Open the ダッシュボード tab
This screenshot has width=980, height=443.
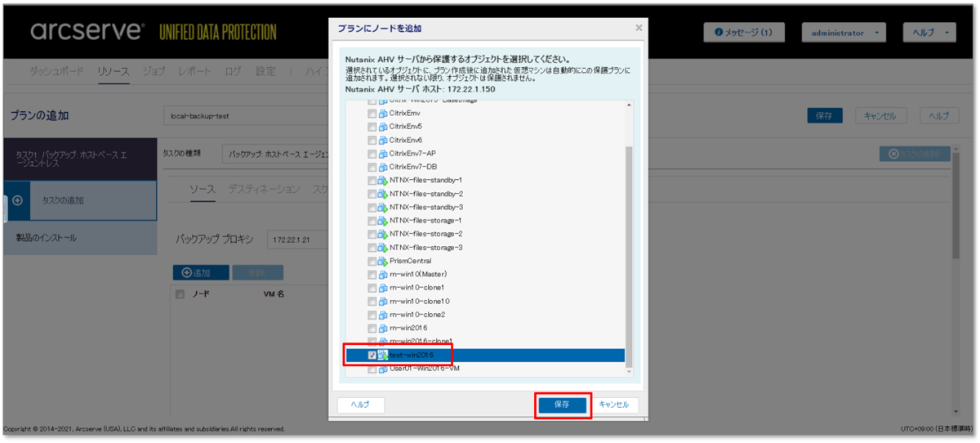tap(56, 71)
